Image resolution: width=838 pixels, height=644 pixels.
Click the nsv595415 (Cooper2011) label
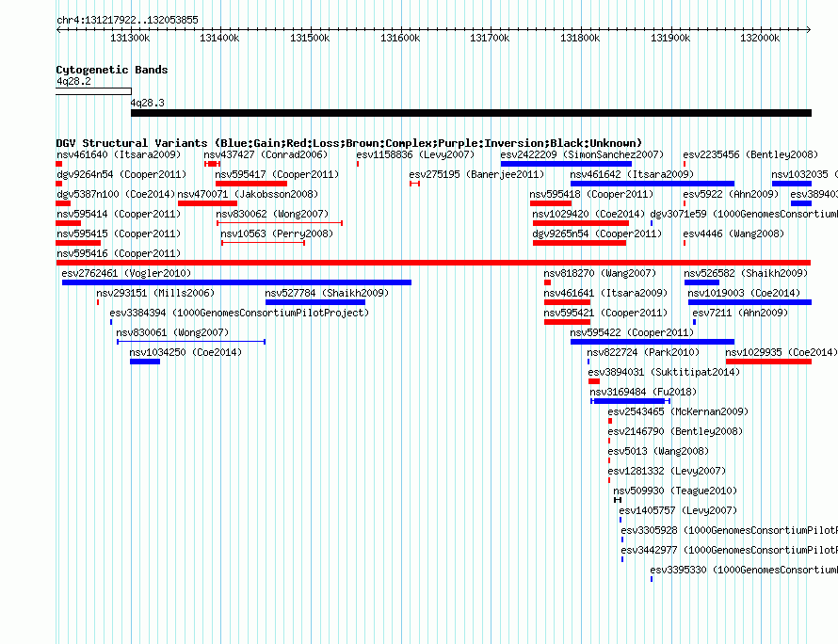pyautogui.click(x=119, y=233)
